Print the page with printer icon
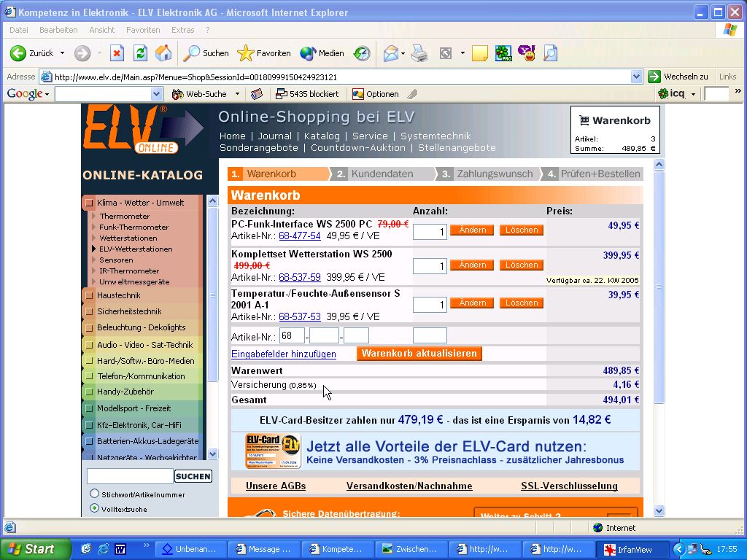 click(x=419, y=53)
